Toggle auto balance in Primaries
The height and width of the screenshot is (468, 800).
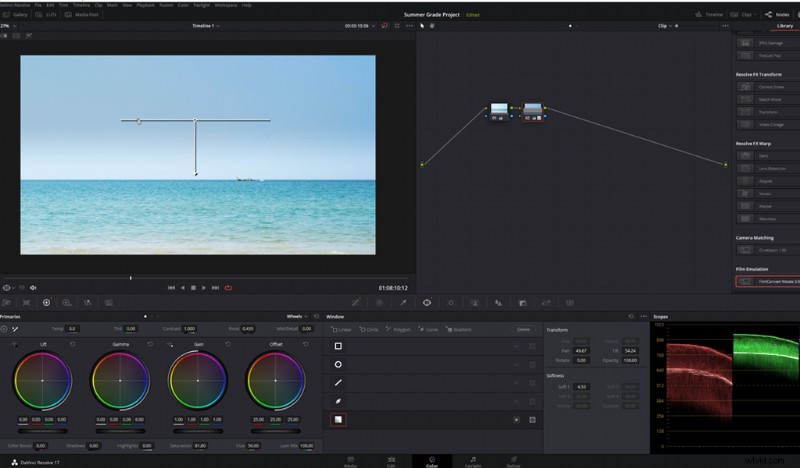(x=4, y=329)
